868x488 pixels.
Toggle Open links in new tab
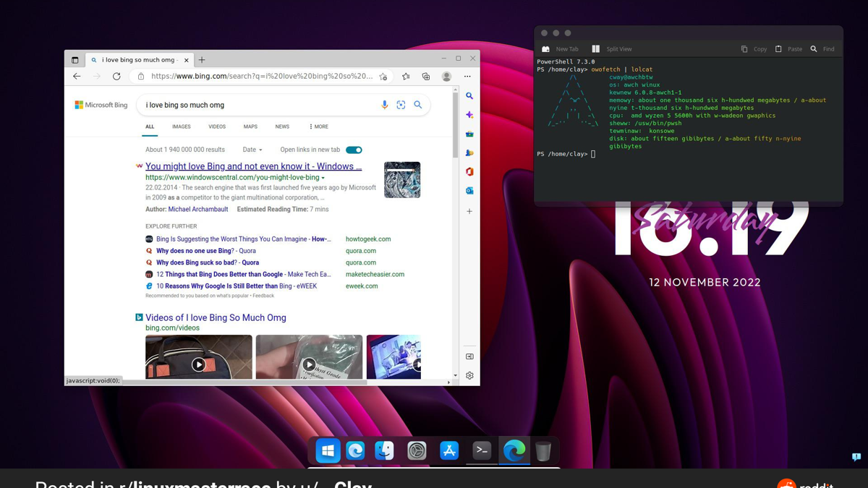354,150
